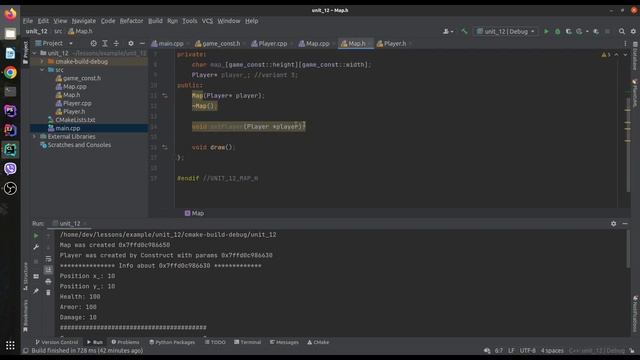The width and height of the screenshot is (640, 360).
Task: Toggle soft-wrap icon in Run panel
Action: pyautogui.click(x=48, y=259)
